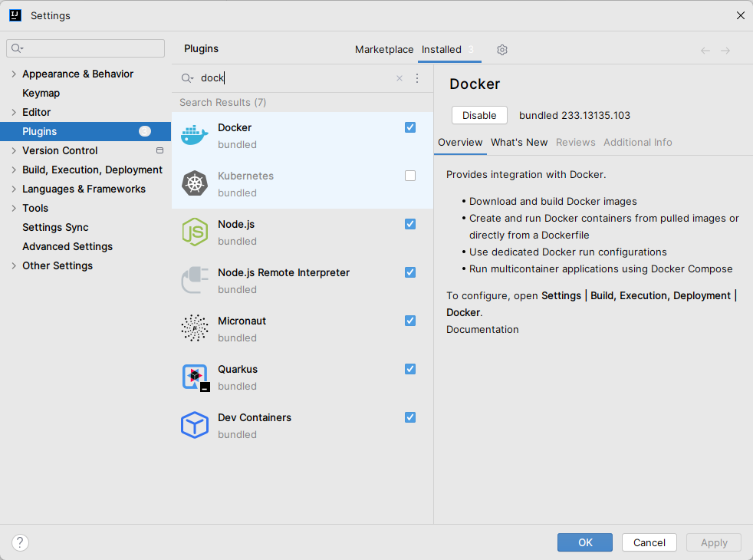This screenshot has width=753, height=560.
Task: Expand the Version Control node
Action: 14,151
